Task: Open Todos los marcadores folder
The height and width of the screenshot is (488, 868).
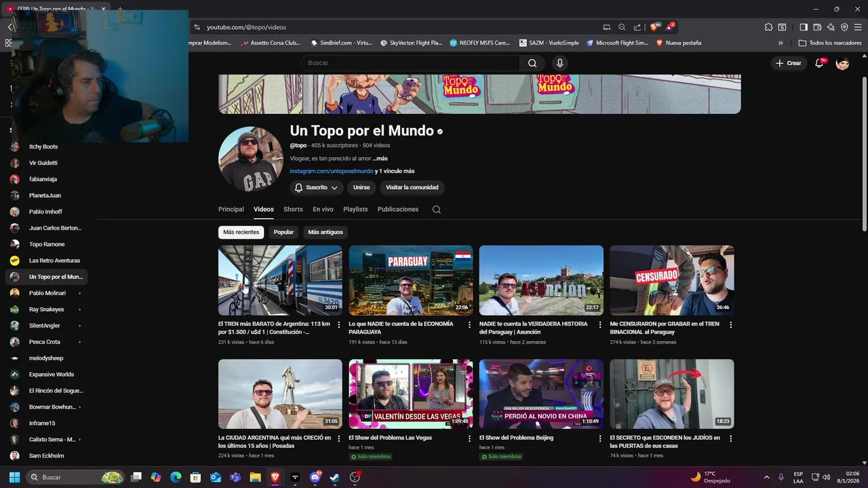Action: (830, 43)
